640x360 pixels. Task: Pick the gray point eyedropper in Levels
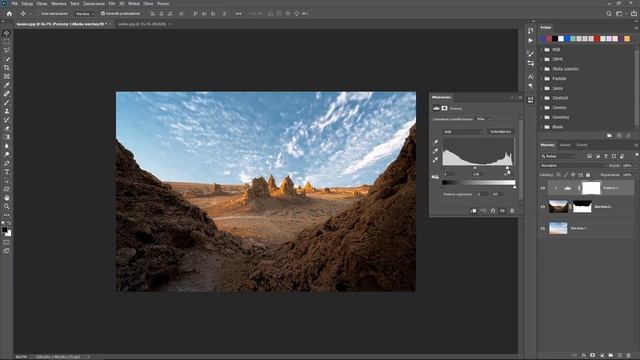[x=436, y=151]
